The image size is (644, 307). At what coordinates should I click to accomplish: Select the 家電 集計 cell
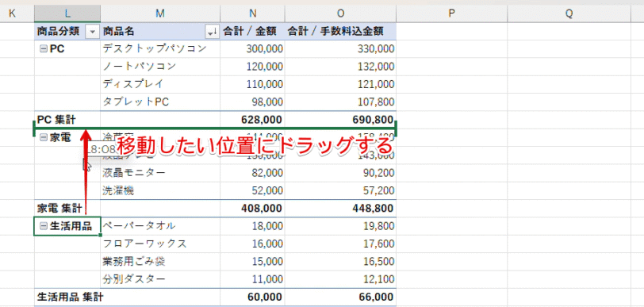(x=67, y=209)
